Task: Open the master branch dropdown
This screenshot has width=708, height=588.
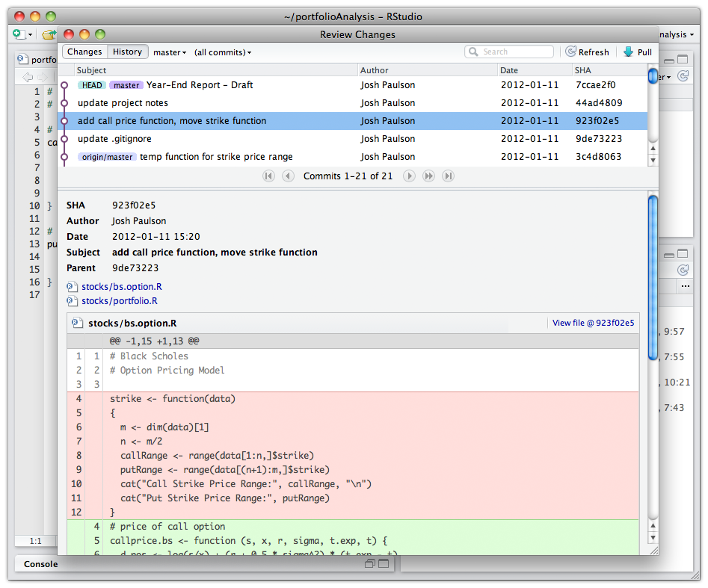Action: [x=170, y=52]
